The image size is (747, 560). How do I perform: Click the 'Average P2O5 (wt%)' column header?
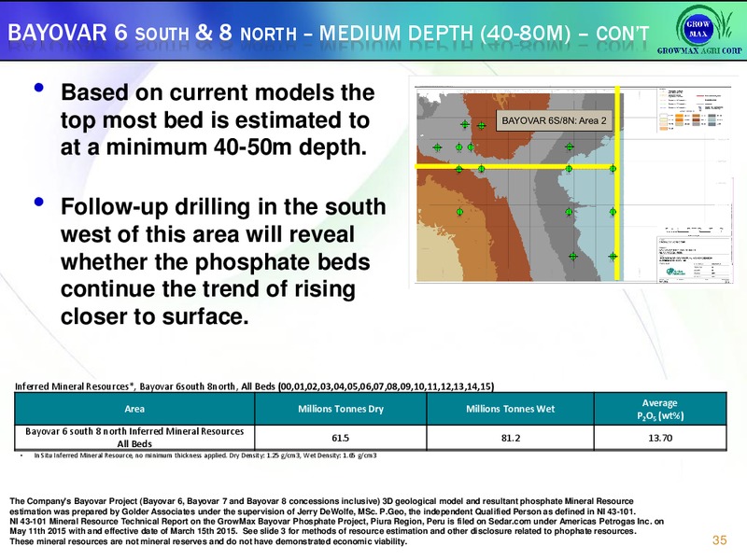pos(660,409)
